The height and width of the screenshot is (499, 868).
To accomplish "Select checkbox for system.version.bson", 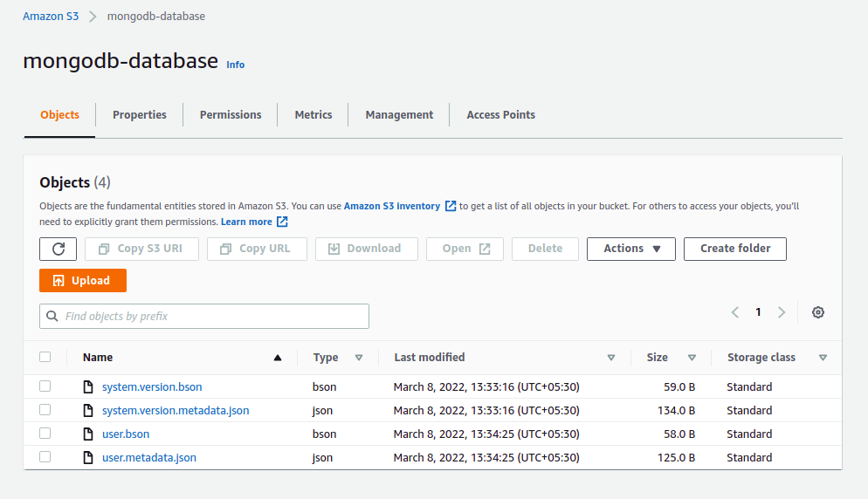I will point(45,386).
